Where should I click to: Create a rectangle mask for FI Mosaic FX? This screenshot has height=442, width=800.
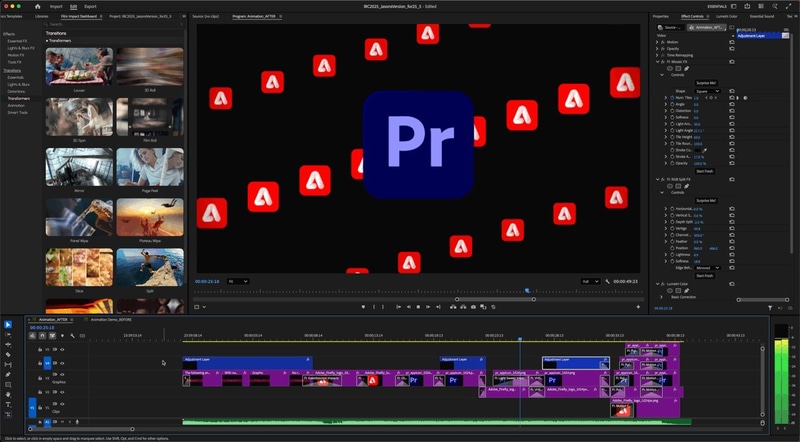pos(678,68)
